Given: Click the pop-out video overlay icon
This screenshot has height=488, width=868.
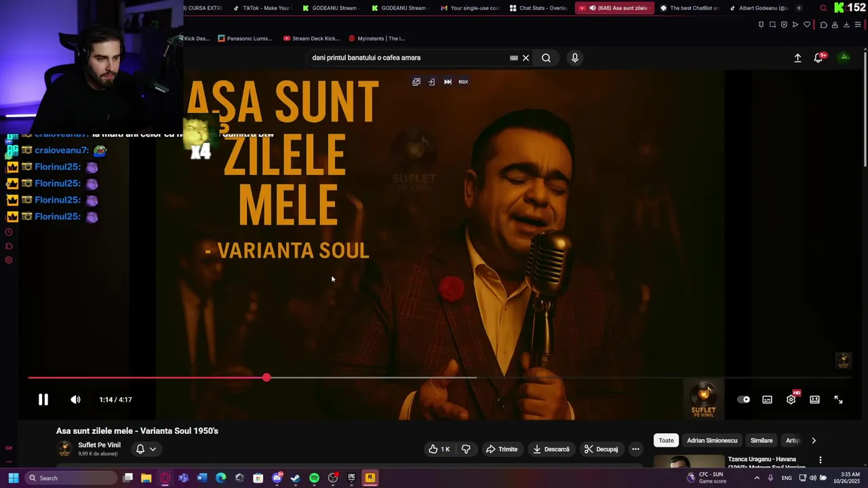Looking at the screenshot, I should (416, 81).
